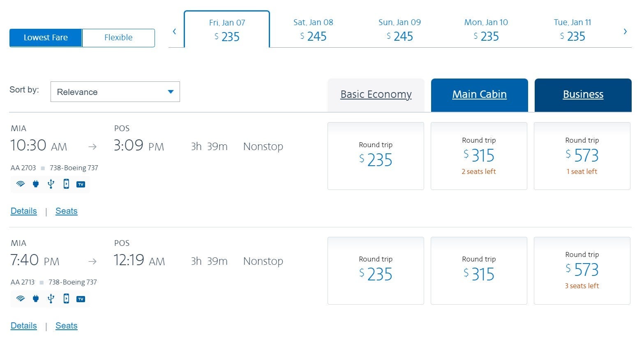Select the Sat, Jan 08 date tab
This screenshot has height=347, width=644.
313,30
